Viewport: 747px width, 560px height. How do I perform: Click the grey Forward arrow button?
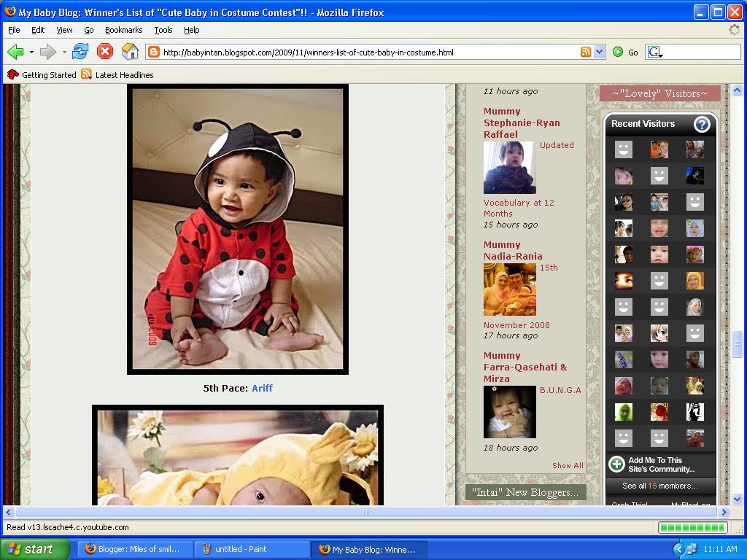[x=47, y=52]
